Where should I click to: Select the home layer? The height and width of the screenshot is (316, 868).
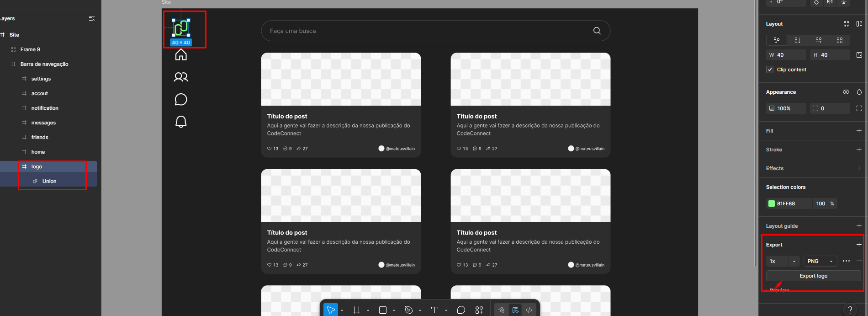pos(38,152)
